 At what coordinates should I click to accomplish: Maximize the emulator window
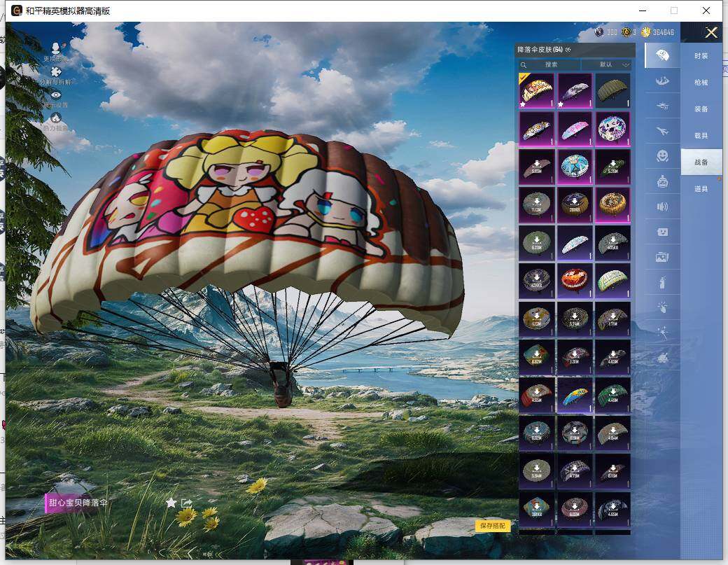click(674, 11)
